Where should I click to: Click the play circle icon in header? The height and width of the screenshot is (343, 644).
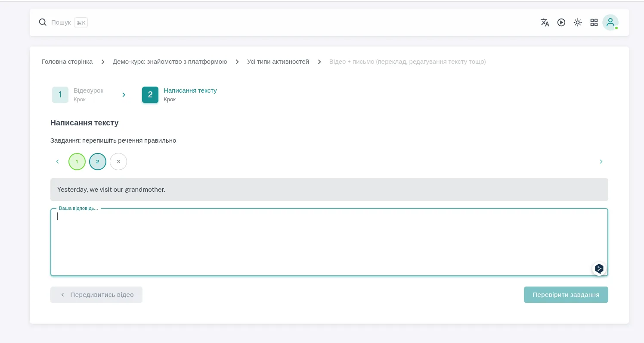(561, 22)
